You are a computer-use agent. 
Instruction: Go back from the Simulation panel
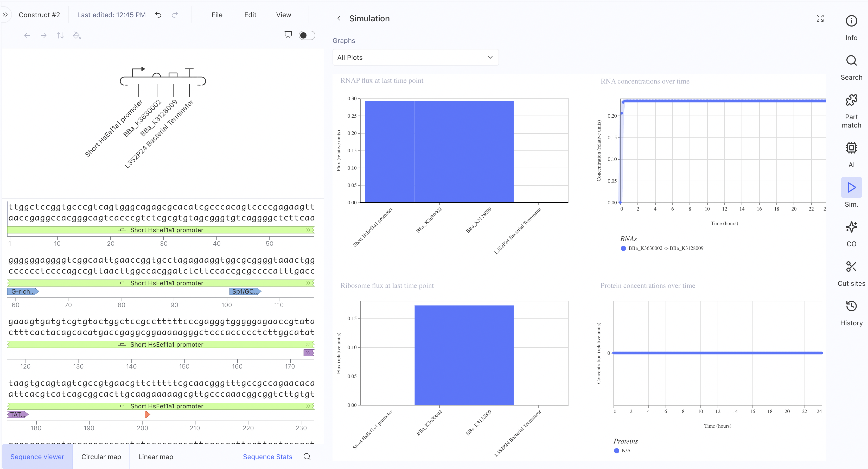click(x=339, y=18)
